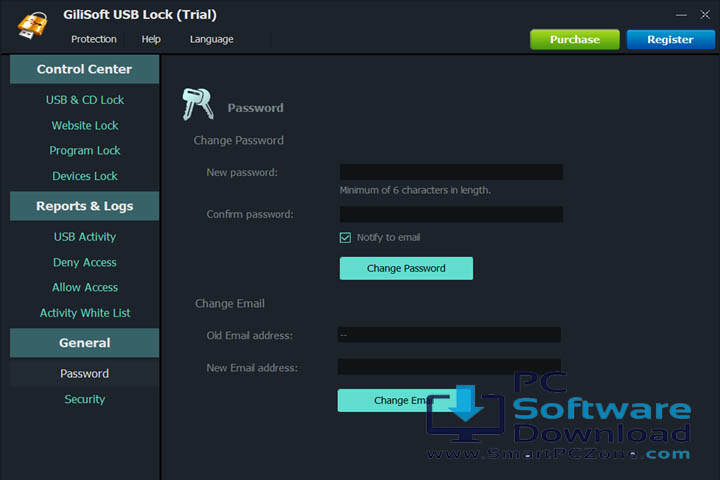Click the 'Change Email' section label
Screen dimensions: 720x480
[230, 304]
